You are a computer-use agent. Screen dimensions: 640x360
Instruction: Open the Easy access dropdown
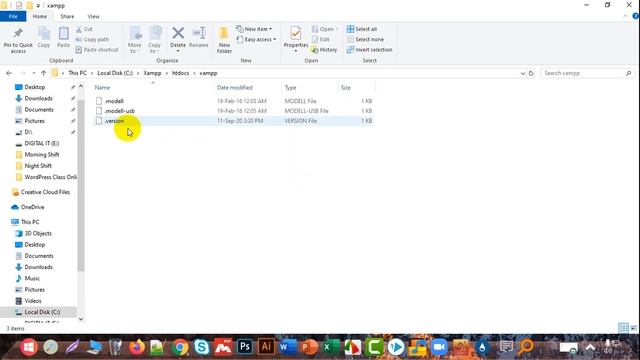[x=256, y=39]
